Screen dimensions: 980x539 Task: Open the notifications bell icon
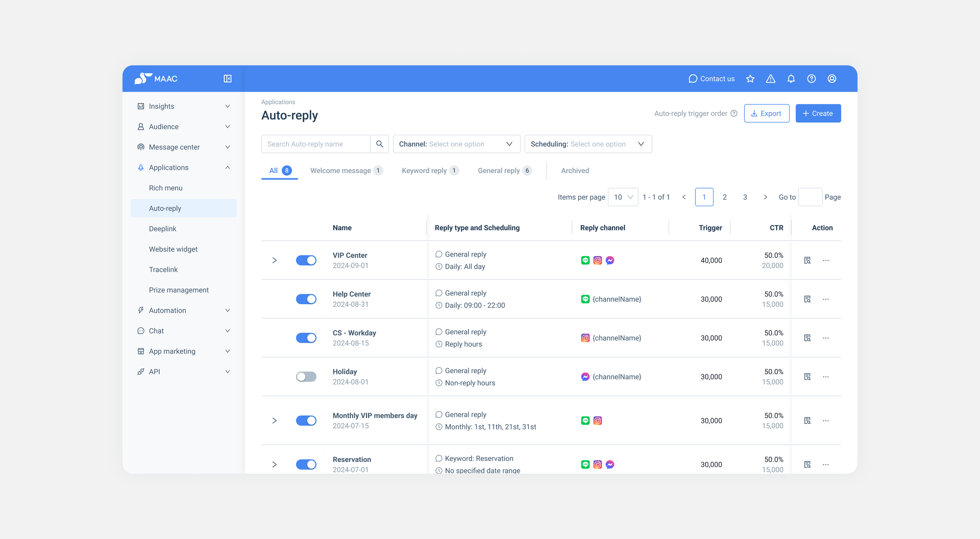pyautogui.click(x=791, y=79)
